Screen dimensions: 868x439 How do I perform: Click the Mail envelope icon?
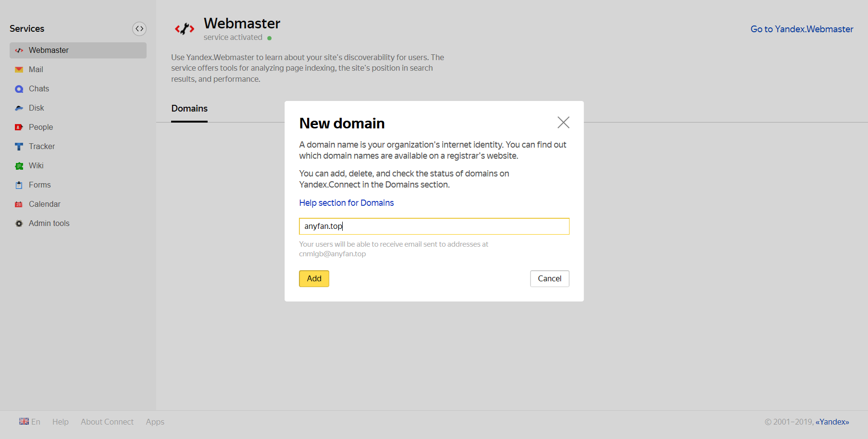pos(19,70)
